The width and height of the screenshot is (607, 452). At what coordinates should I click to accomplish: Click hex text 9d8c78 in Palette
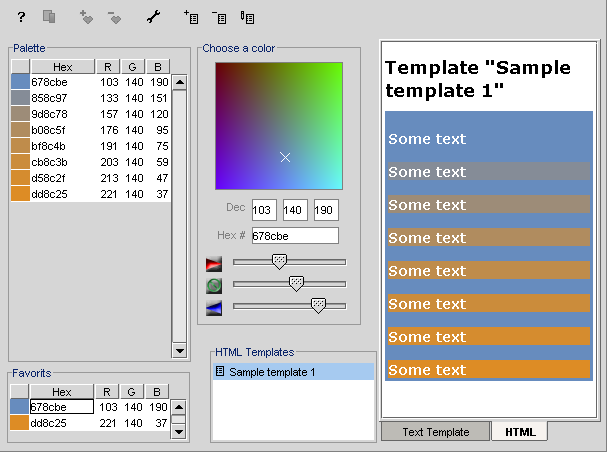click(49, 114)
